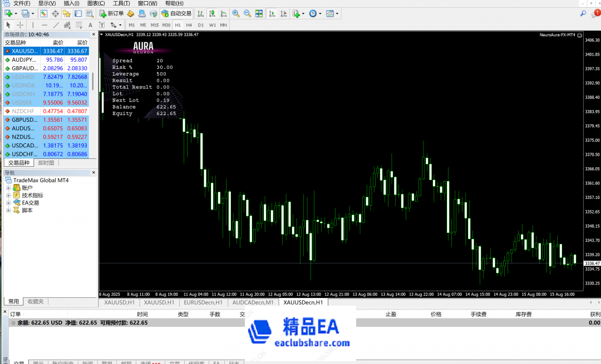Viewport: 601px width, 364px height.
Task: Expand the 脚本 node in Navigator
Action: point(8,210)
